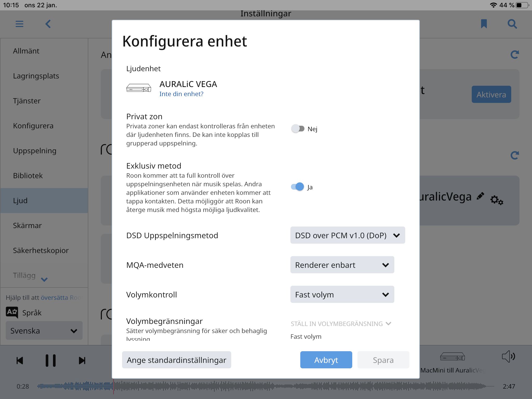Skip to the previous track
532x399 pixels.
pyautogui.click(x=20, y=361)
